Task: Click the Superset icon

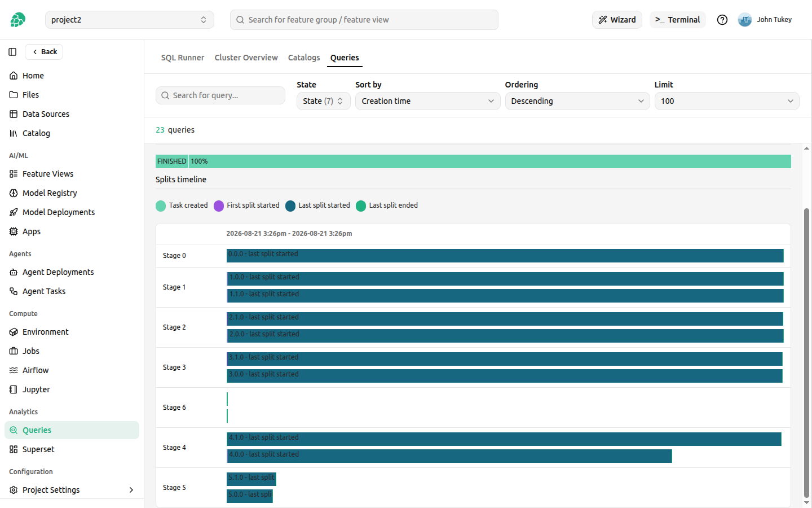Action: coord(14,449)
